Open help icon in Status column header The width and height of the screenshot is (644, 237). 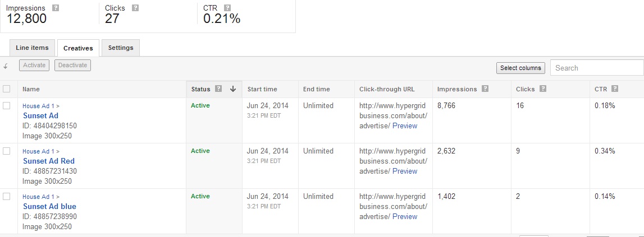218,89
